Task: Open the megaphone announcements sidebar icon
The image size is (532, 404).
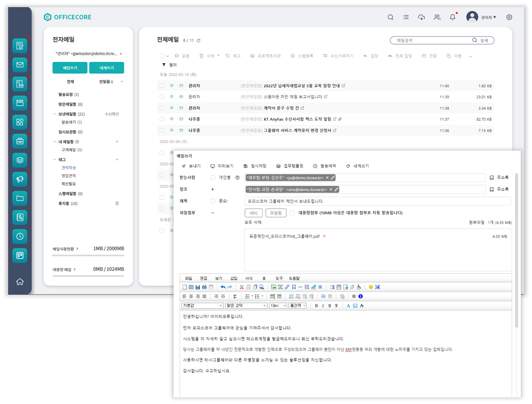Action: pyautogui.click(x=20, y=179)
